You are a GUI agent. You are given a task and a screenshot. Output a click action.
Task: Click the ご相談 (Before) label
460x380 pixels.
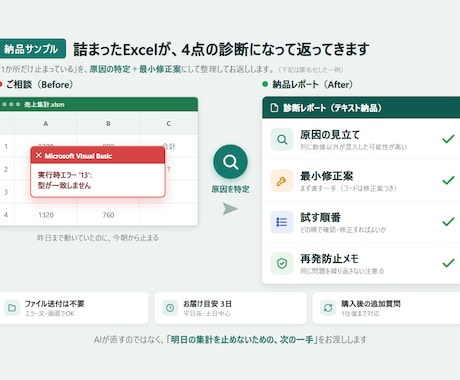tap(39, 84)
